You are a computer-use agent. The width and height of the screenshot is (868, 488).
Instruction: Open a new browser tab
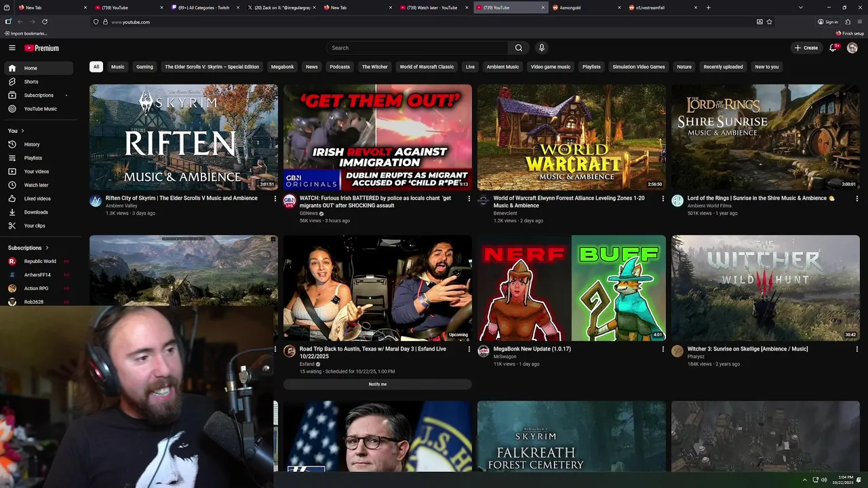(x=709, y=7)
